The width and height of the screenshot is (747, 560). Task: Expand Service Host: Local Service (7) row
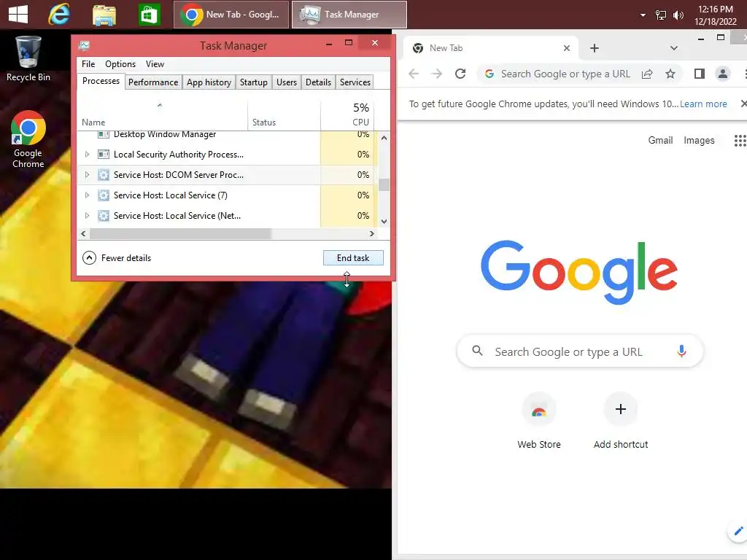tap(87, 195)
